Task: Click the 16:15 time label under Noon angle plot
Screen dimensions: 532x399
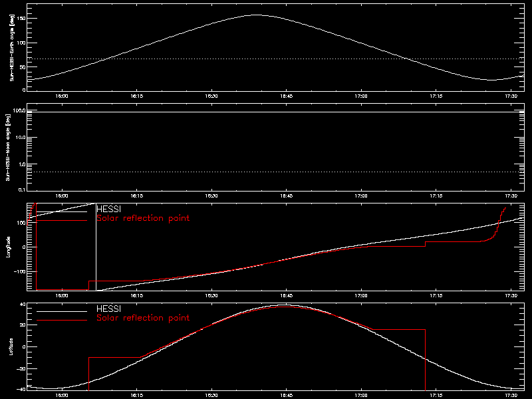Action: pos(137,196)
